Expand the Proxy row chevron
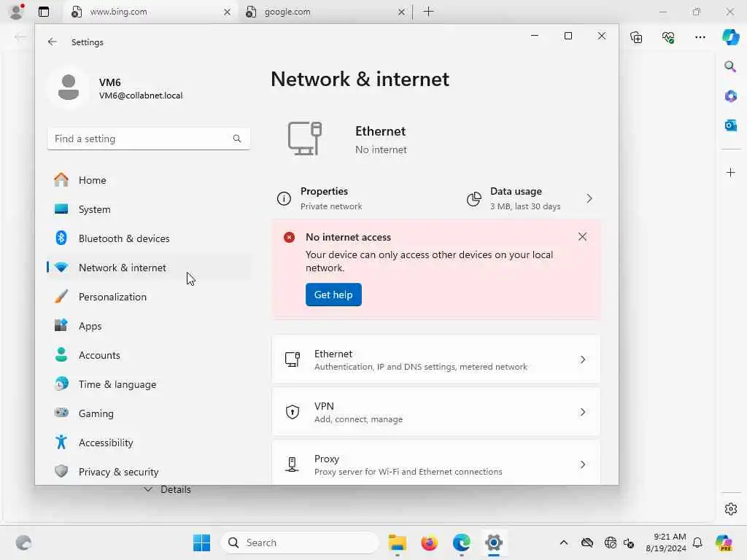This screenshot has height=560, width=747. [583, 464]
